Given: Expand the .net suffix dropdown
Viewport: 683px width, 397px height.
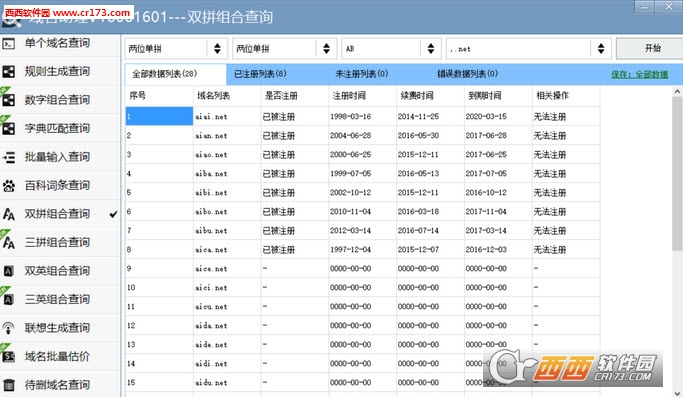Looking at the screenshot, I should pyautogui.click(x=529, y=48).
